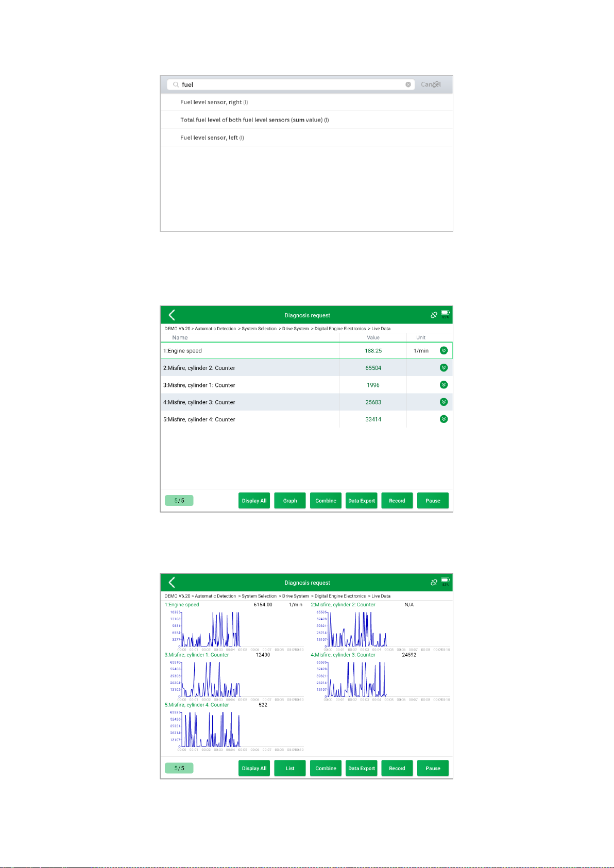The height and width of the screenshot is (868, 614).
Task: Cancel the fuel search
Action: coord(431,84)
